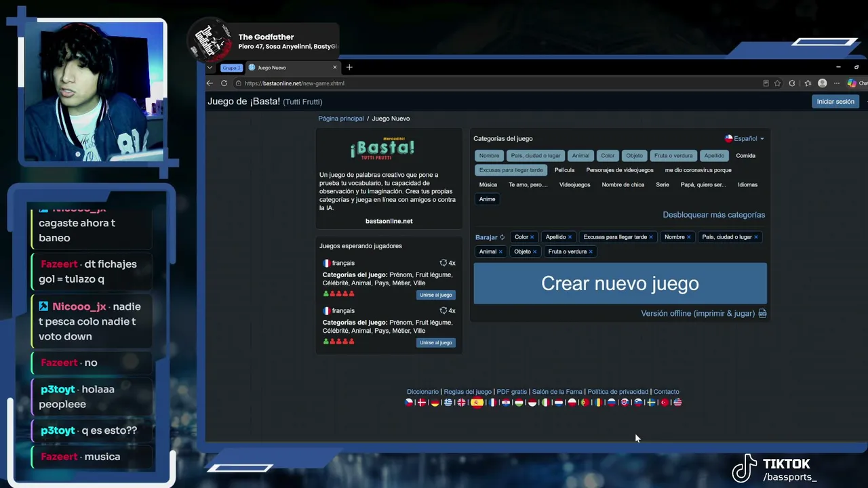Open a new browser tab
This screenshot has height=488, width=868.
349,67
